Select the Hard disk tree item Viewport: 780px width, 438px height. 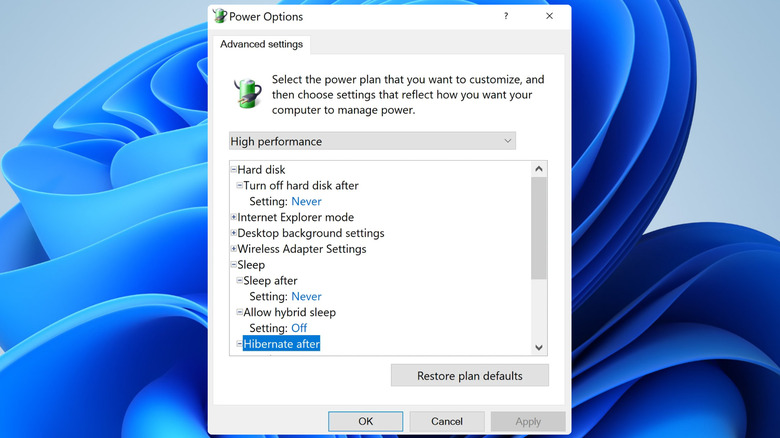[x=261, y=170]
